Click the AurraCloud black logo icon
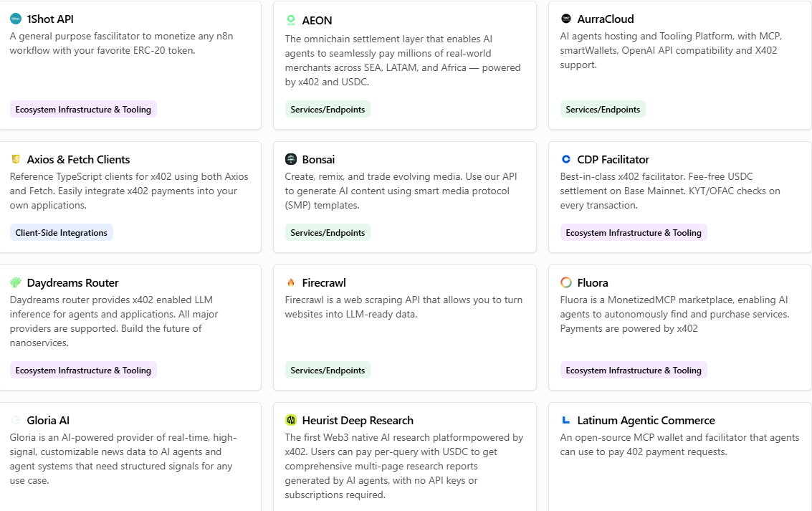812x511 pixels. point(566,19)
